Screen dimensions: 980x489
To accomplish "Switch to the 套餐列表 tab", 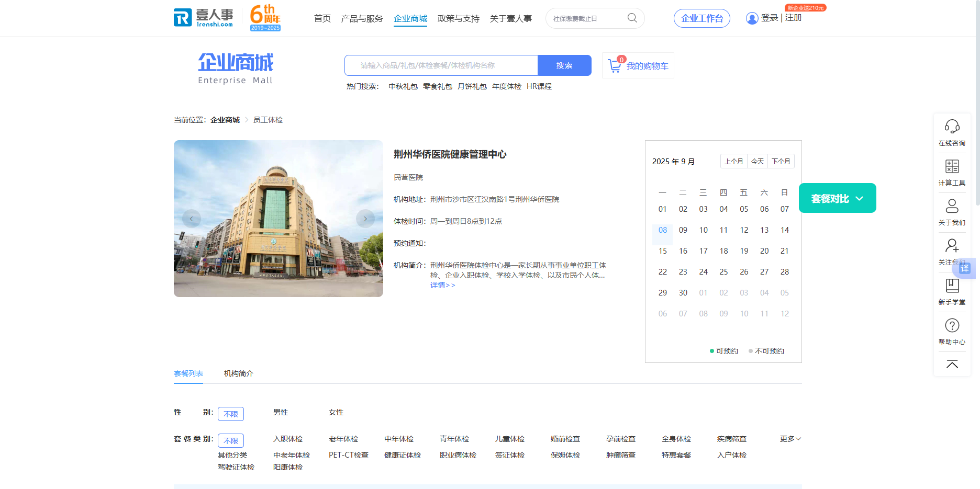I will tap(188, 373).
